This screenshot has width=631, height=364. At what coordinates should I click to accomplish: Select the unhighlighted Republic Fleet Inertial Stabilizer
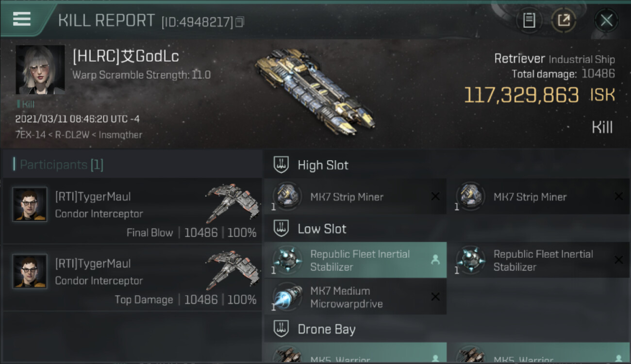click(x=538, y=260)
